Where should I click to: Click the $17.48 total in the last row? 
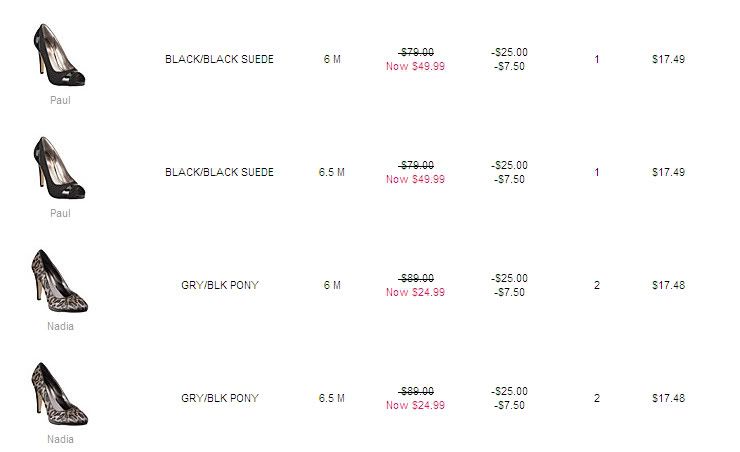(668, 398)
